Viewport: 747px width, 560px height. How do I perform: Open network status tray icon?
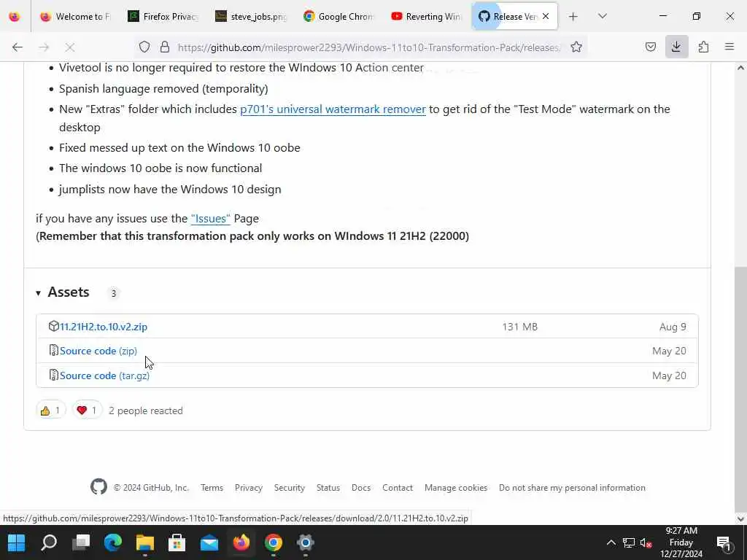point(629,542)
